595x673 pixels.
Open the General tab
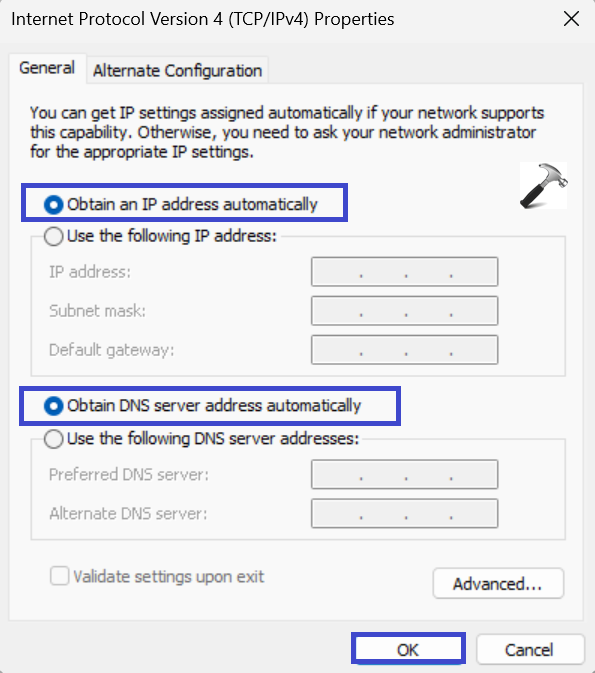point(47,68)
